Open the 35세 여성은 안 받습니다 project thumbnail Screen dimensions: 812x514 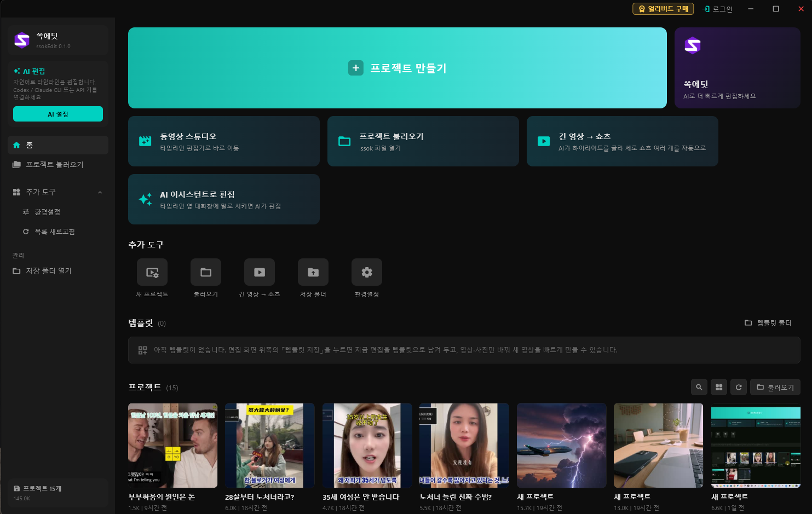[x=367, y=446]
